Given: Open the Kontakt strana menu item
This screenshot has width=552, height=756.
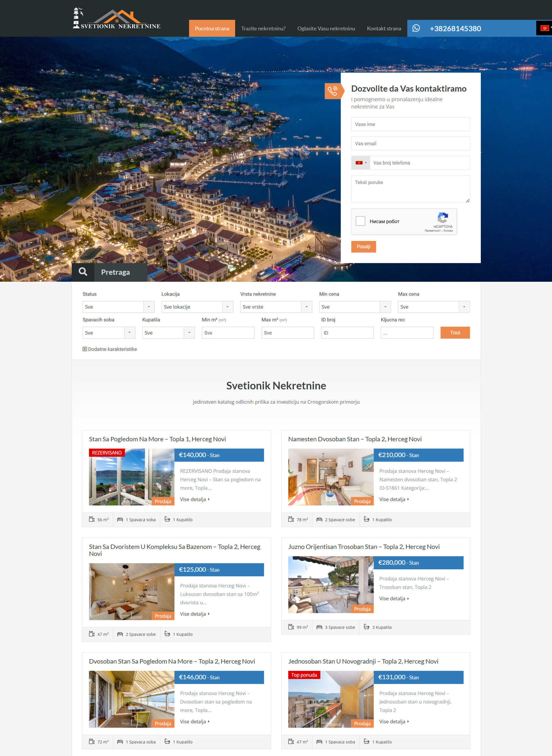Looking at the screenshot, I should click(384, 28).
